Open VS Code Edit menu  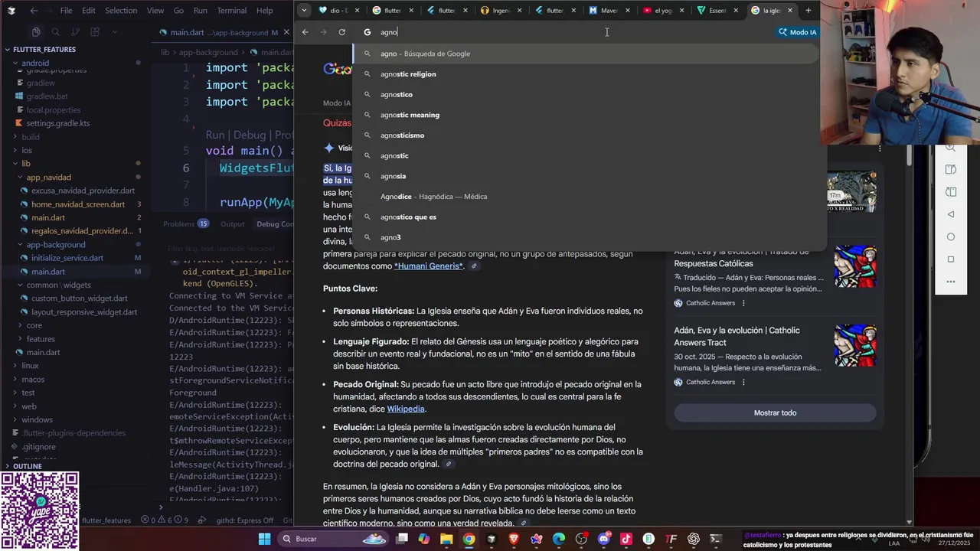[89, 11]
